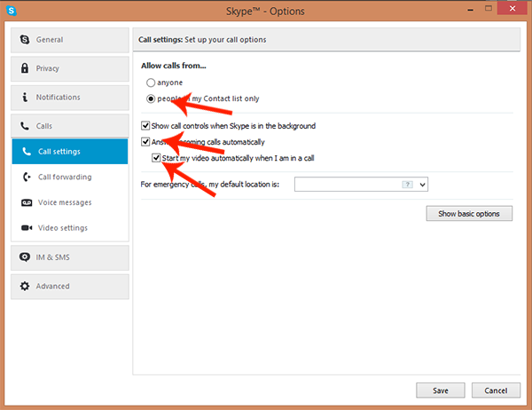Expand the emergency location dropdown arrow
532x410 pixels.
(x=422, y=185)
